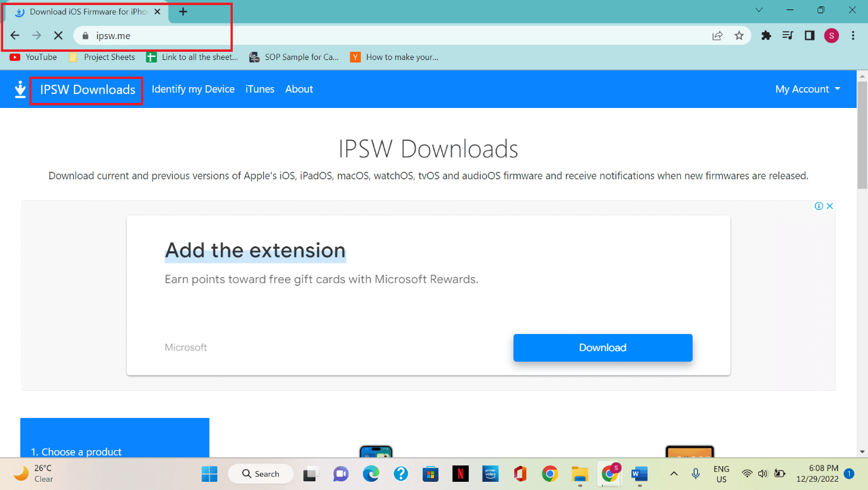
Task: Open the iTunes navigation menu item
Action: coord(259,89)
